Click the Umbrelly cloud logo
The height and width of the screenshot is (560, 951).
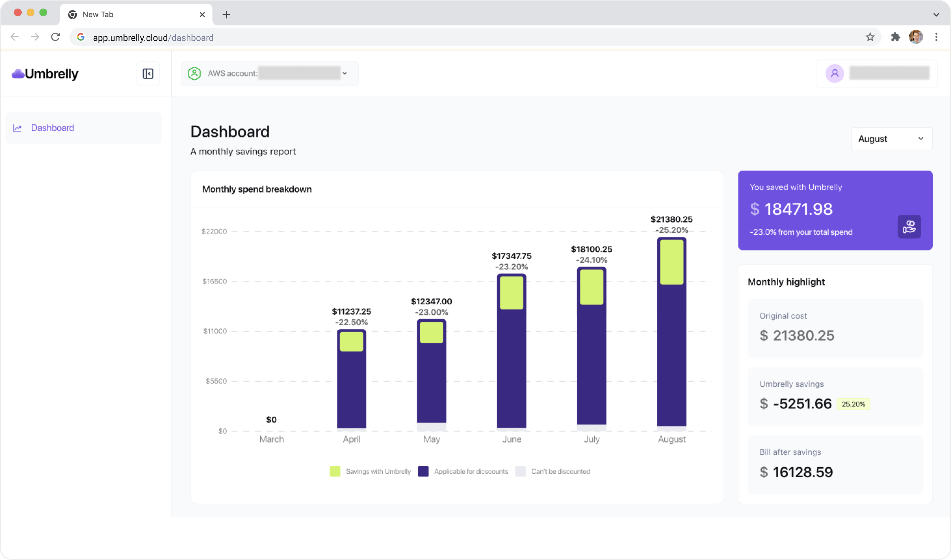pos(18,74)
